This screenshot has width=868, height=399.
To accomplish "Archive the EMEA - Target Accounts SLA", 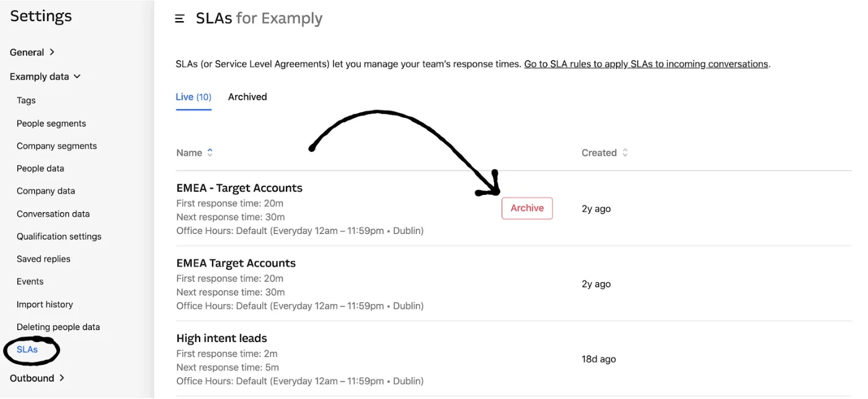I will point(526,208).
